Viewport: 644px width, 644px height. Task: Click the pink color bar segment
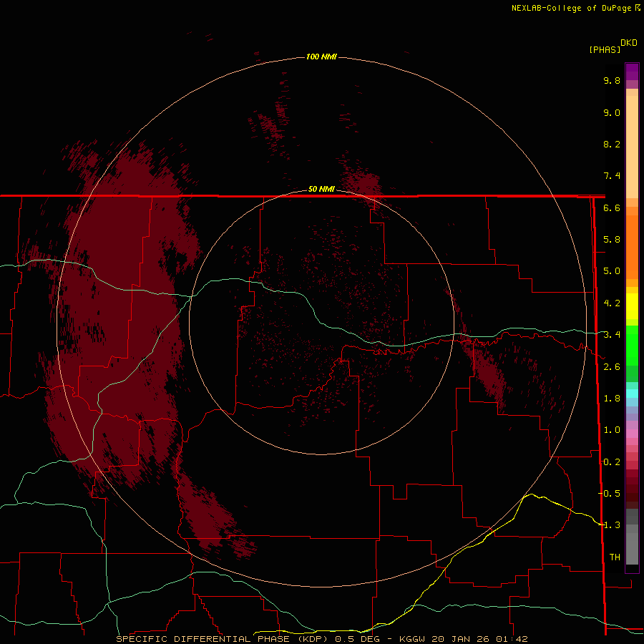coord(632,434)
